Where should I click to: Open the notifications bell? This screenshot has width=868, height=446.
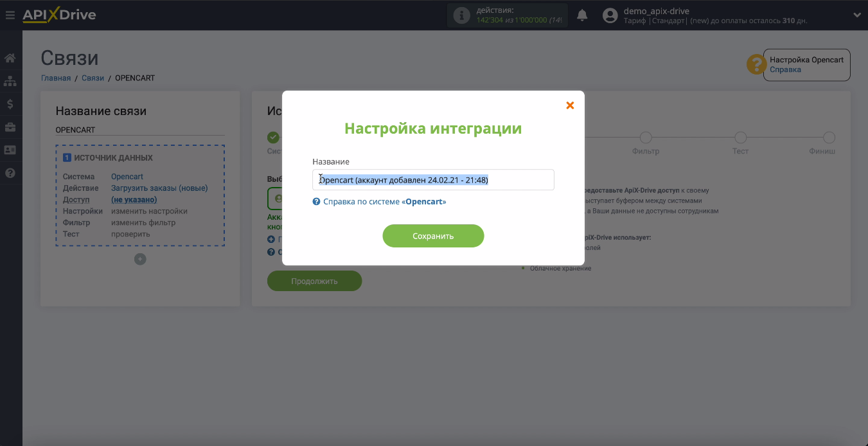(x=582, y=15)
